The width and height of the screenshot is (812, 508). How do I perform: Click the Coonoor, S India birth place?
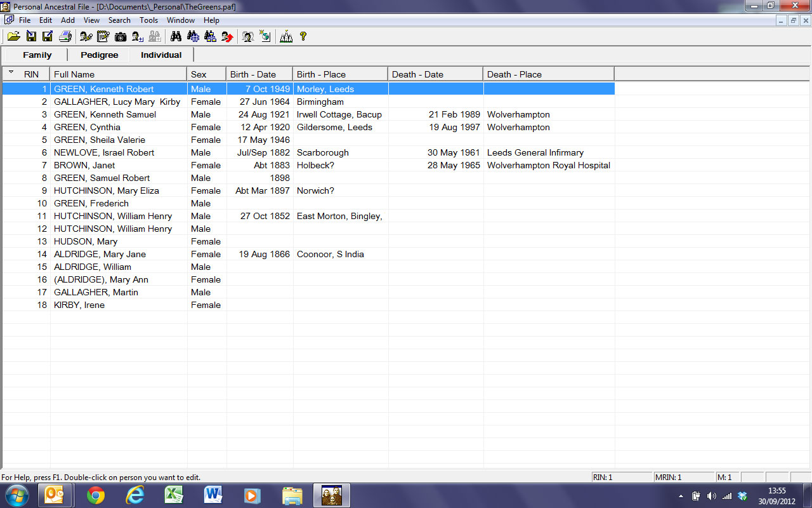point(330,254)
